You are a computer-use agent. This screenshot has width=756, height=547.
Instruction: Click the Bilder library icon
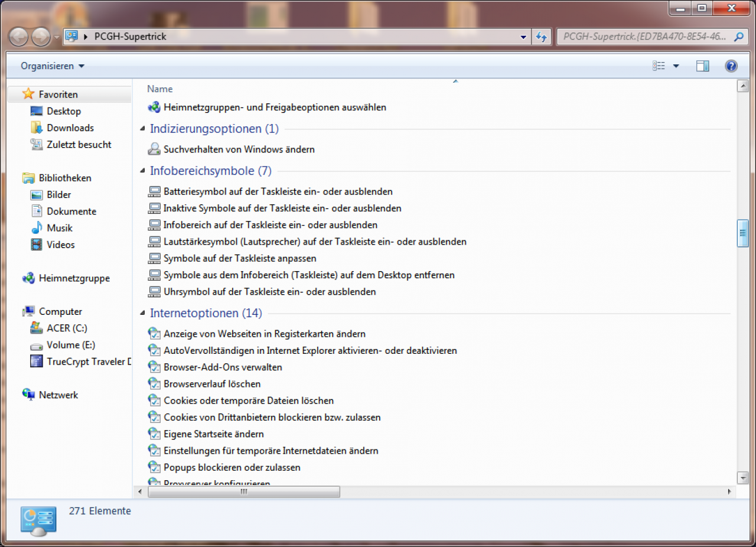coord(37,194)
